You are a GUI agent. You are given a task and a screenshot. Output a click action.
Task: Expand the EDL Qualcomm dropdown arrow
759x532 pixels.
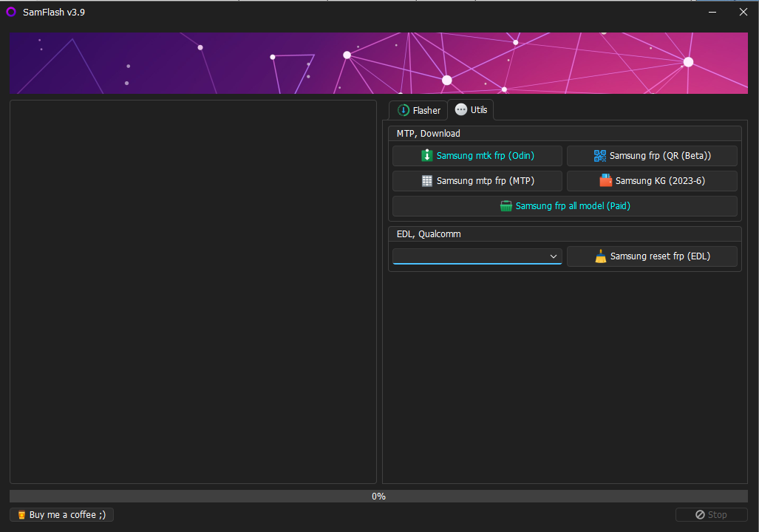tap(554, 256)
